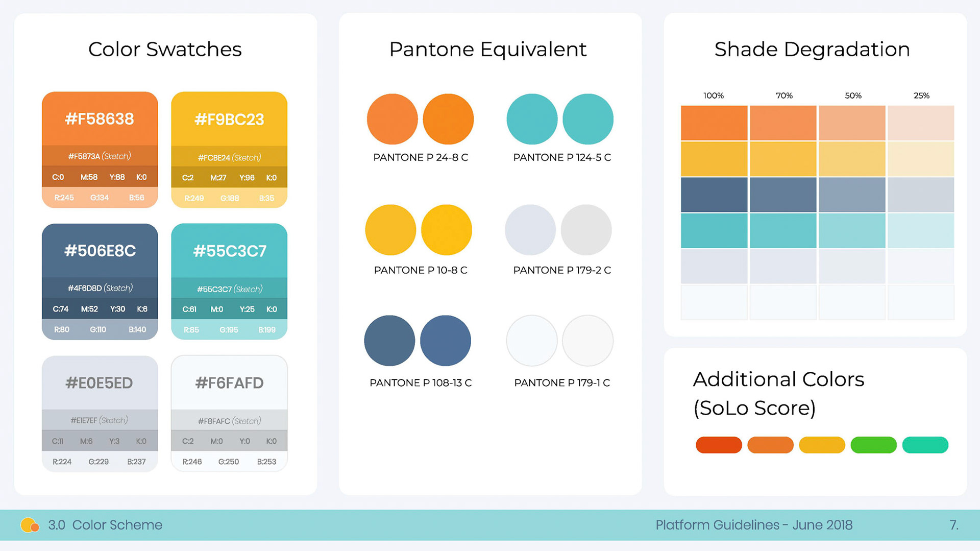Click the #E1E7EF (Sketch) label

(x=99, y=420)
